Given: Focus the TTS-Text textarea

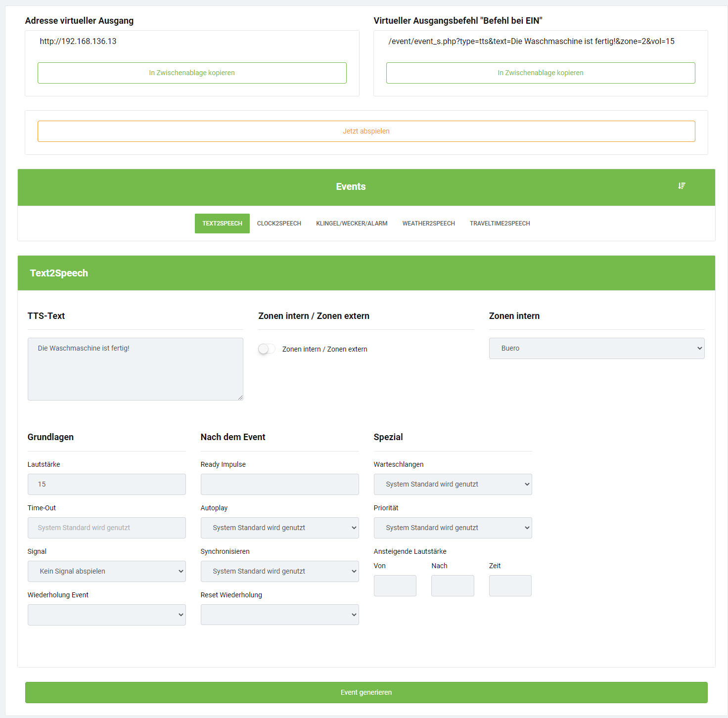Looking at the screenshot, I should click(x=136, y=369).
